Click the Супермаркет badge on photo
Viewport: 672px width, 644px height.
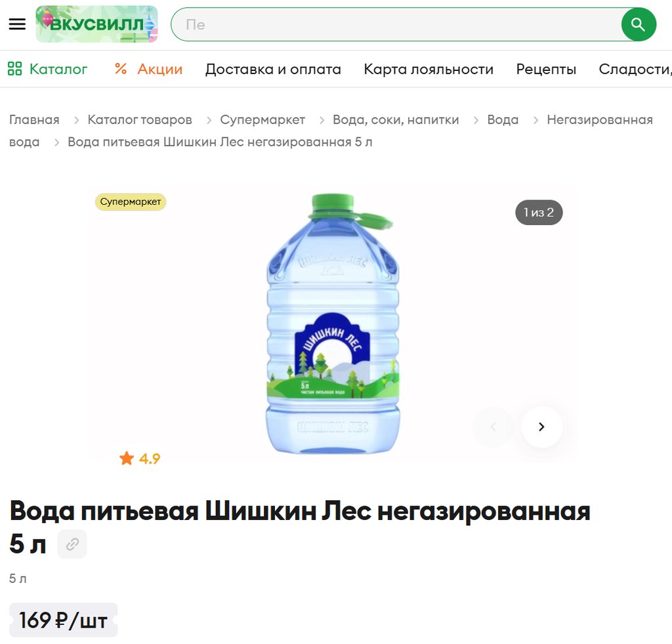(131, 202)
